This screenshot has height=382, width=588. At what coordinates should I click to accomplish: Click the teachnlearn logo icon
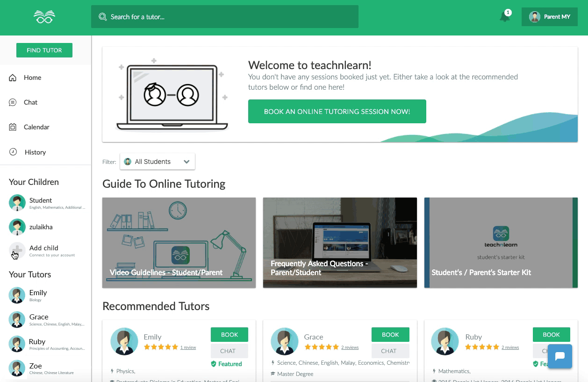pyautogui.click(x=44, y=17)
